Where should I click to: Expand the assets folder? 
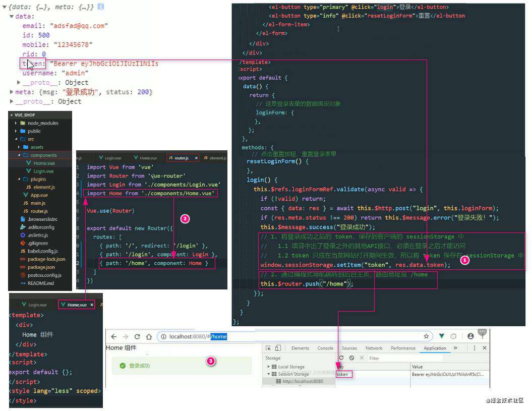tap(19, 147)
